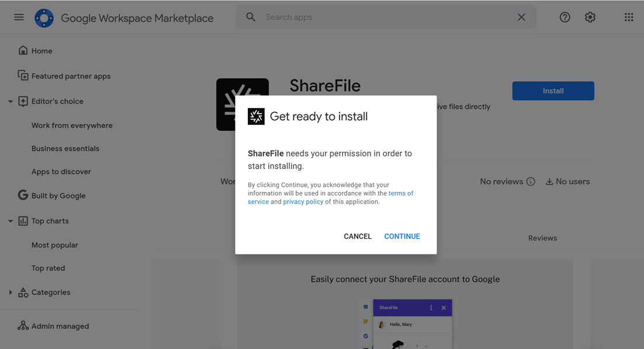Go to Home in the sidebar
The height and width of the screenshot is (349, 644).
pyautogui.click(x=41, y=51)
